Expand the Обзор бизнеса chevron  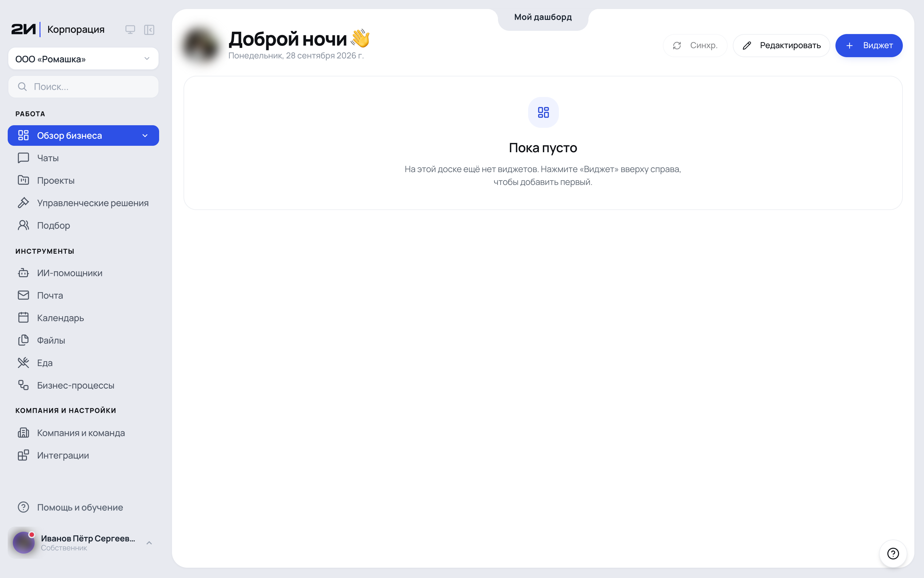(145, 136)
